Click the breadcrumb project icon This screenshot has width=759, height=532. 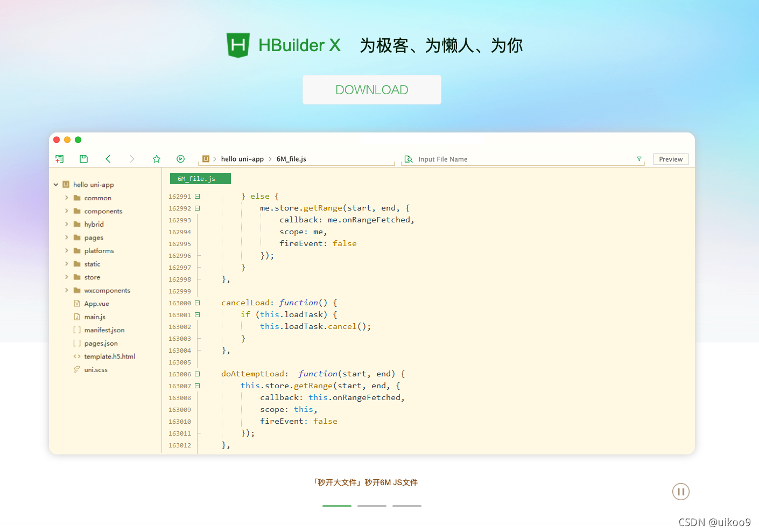tap(206, 159)
